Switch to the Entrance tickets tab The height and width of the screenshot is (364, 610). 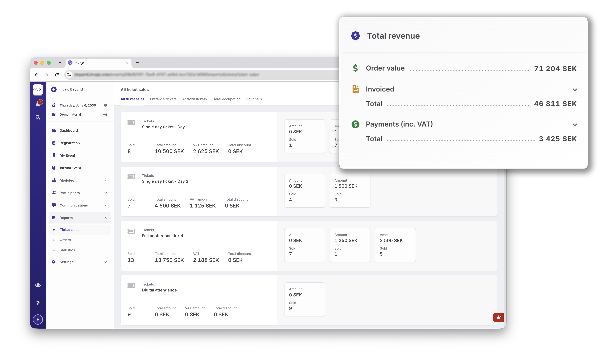point(163,99)
